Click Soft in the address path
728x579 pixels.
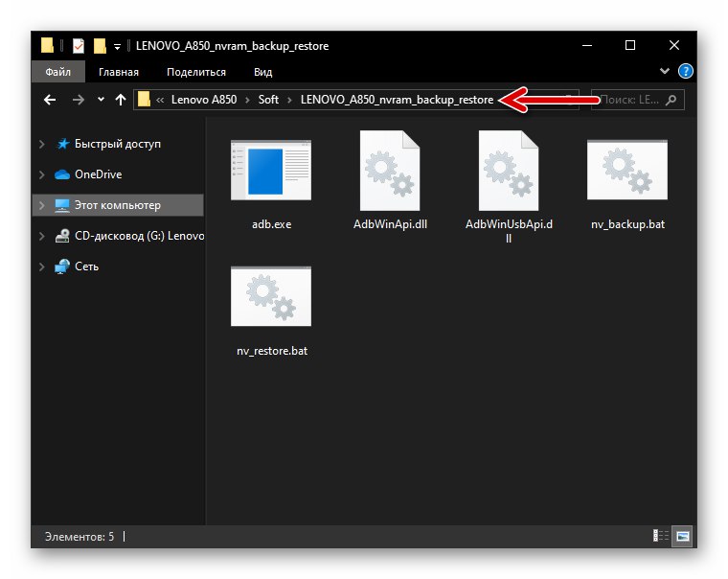268,100
